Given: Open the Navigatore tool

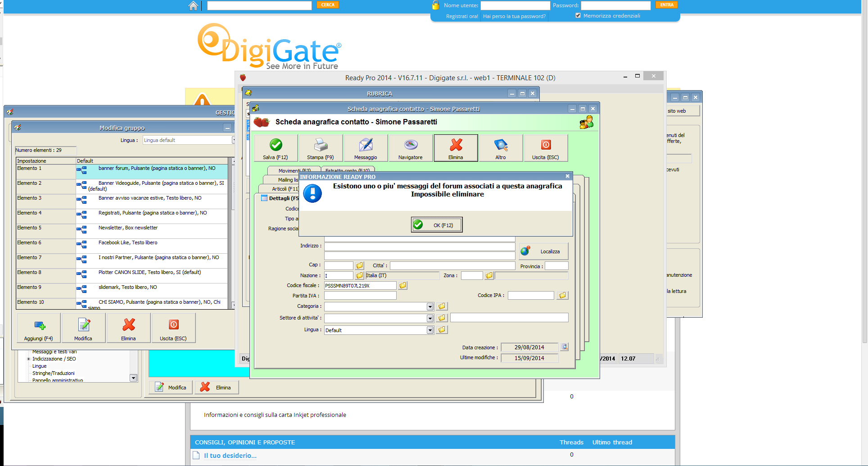Looking at the screenshot, I should 411,148.
